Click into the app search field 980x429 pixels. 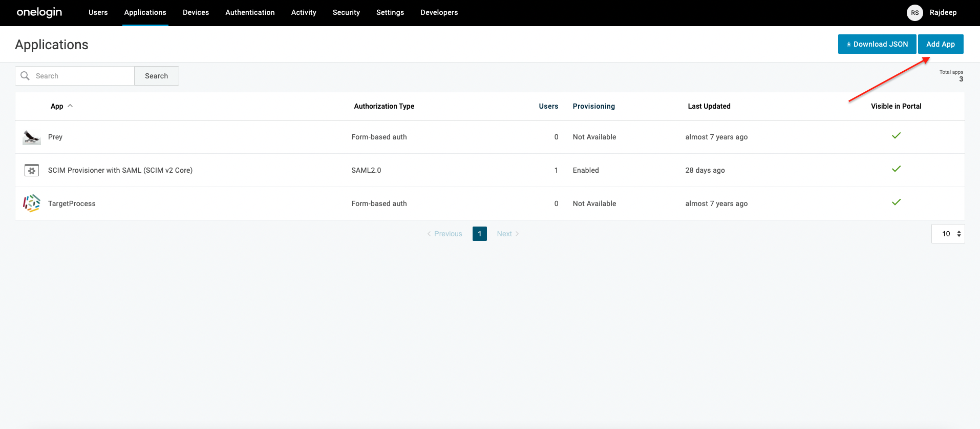point(82,76)
